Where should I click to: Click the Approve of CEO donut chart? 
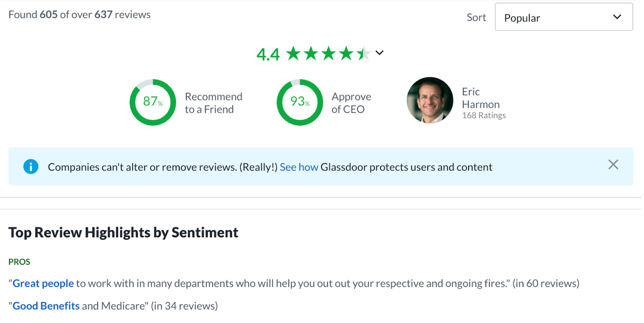pyautogui.click(x=299, y=102)
